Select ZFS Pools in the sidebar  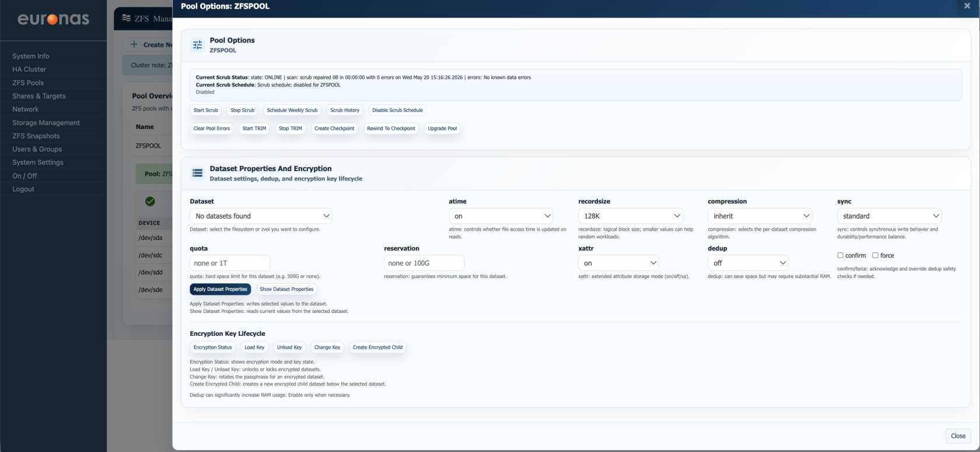pyautogui.click(x=28, y=83)
